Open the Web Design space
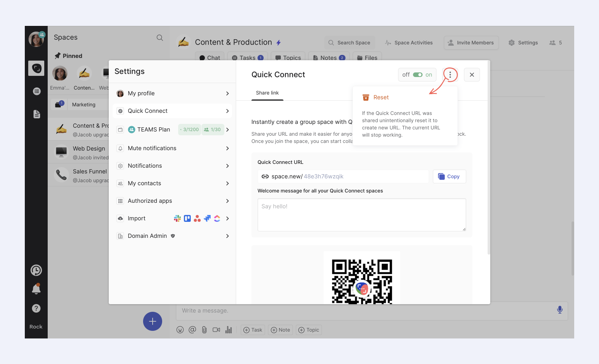Viewport: 599px width, 364px height. point(79,152)
